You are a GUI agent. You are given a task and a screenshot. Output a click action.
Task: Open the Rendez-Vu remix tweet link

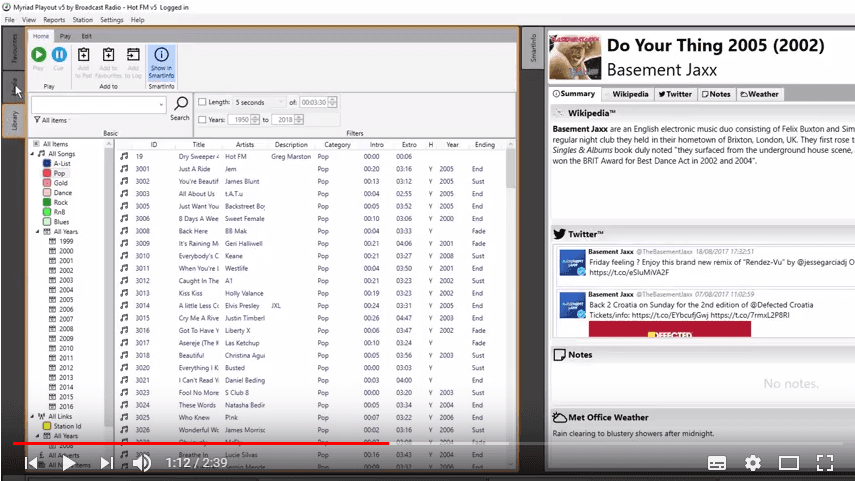coord(629,272)
